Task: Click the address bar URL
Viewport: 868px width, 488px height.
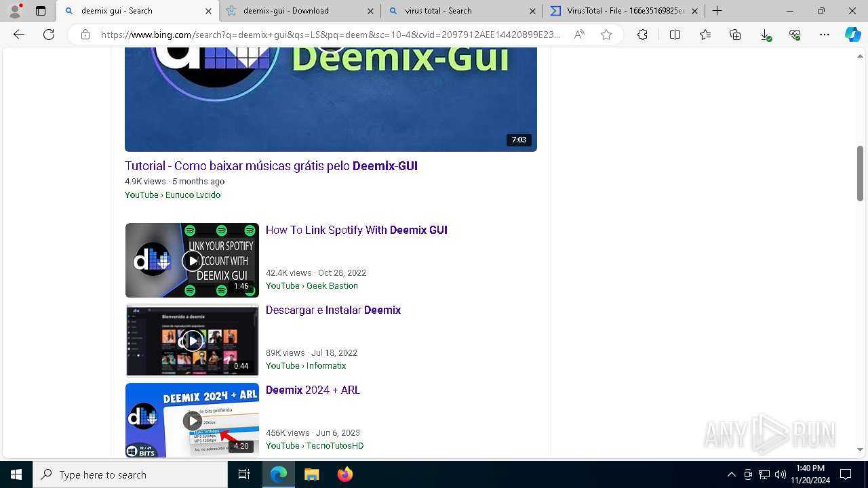Action: [331, 35]
